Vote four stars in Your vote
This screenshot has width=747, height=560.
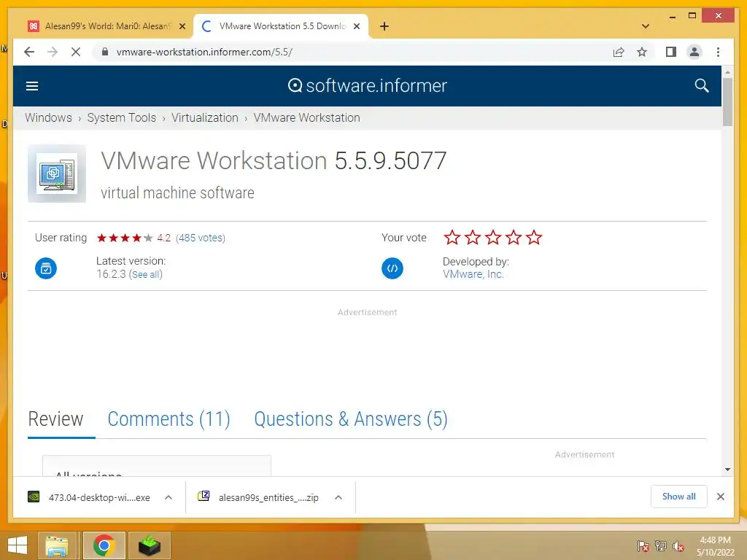514,237
